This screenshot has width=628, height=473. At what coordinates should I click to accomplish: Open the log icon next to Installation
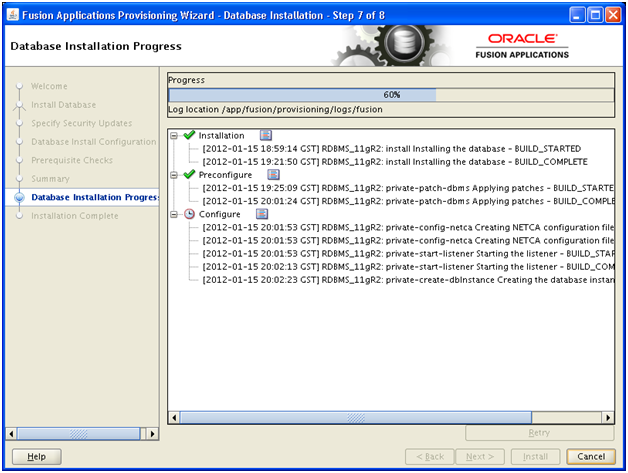(x=266, y=135)
